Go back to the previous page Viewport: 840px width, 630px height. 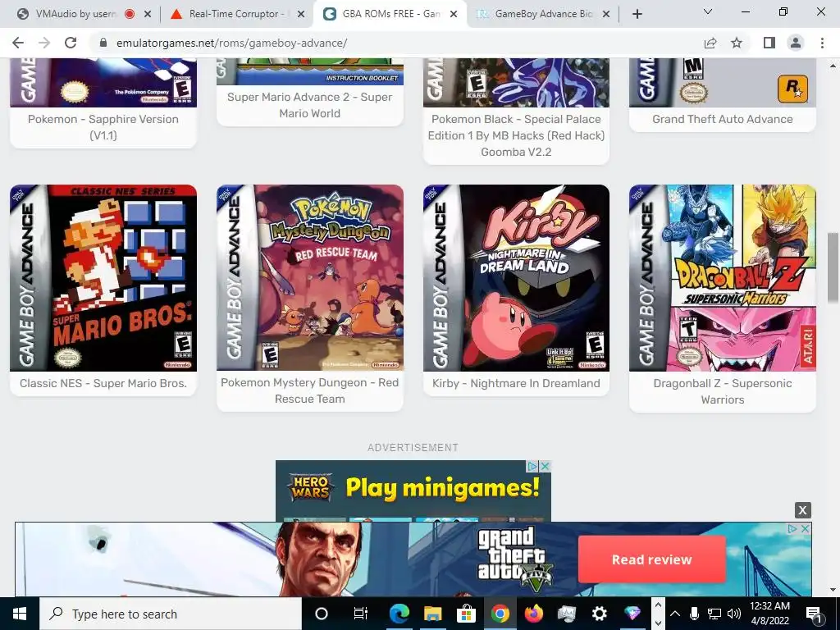(18, 43)
